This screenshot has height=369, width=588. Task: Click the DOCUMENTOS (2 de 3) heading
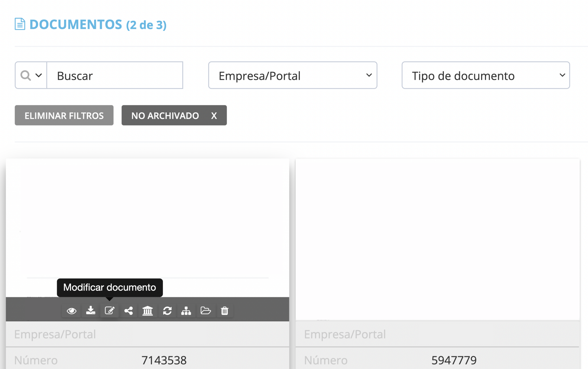point(98,25)
